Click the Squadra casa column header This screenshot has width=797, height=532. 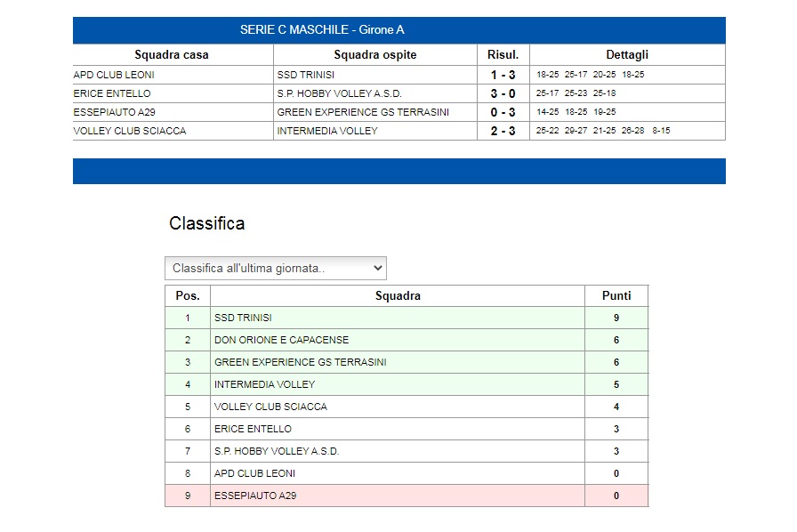172,55
